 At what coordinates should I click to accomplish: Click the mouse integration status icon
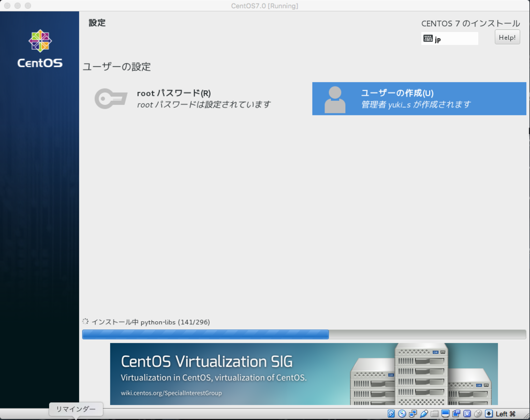click(x=478, y=414)
